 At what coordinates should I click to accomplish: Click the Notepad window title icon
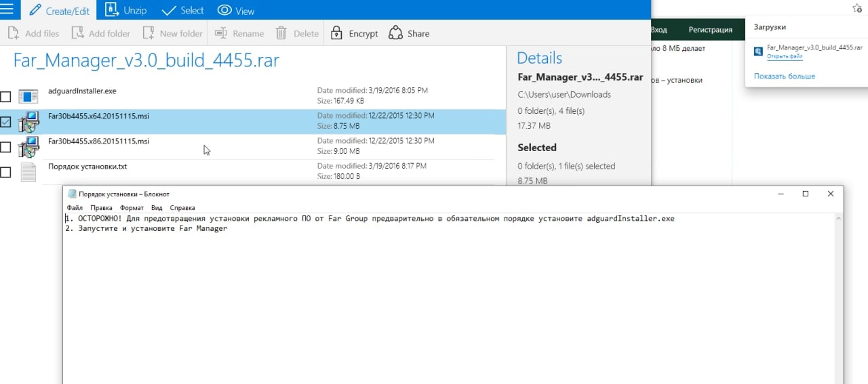[72, 194]
